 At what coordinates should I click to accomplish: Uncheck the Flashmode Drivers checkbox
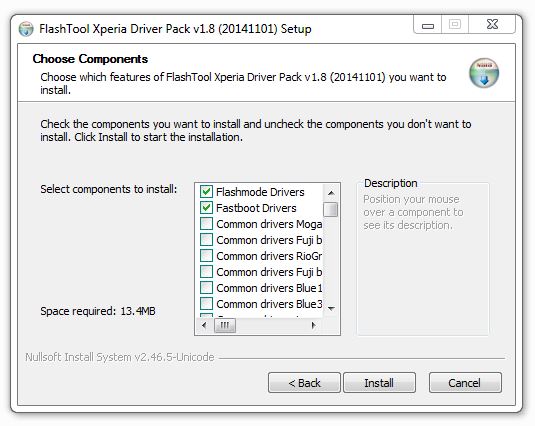click(x=206, y=192)
